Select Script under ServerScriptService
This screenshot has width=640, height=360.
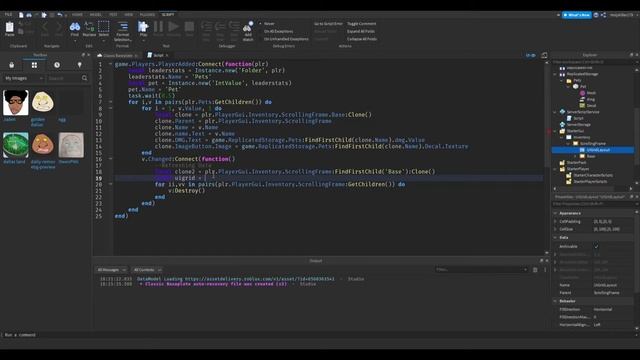(x=578, y=118)
